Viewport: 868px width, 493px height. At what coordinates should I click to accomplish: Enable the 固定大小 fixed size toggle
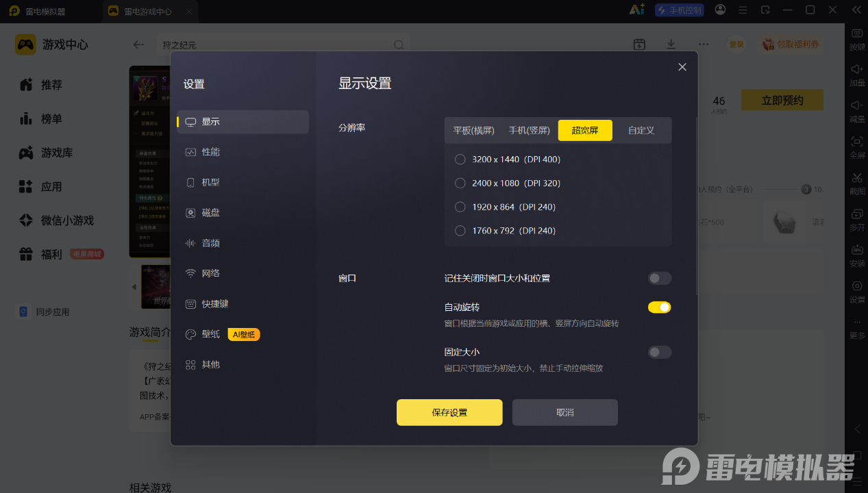(660, 352)
